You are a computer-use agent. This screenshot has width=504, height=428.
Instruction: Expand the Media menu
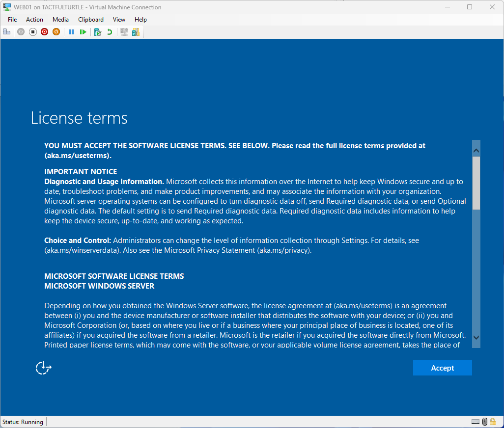click(60, 20)
